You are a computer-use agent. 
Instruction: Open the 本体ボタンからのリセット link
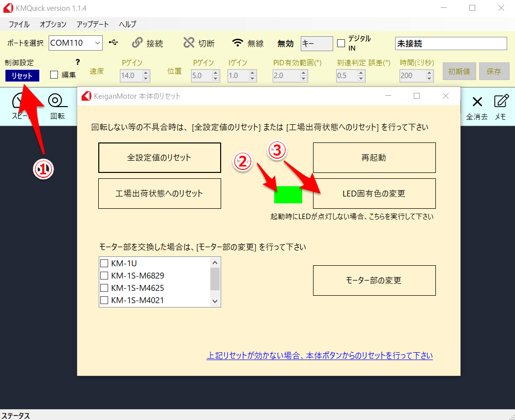[319, 356]
